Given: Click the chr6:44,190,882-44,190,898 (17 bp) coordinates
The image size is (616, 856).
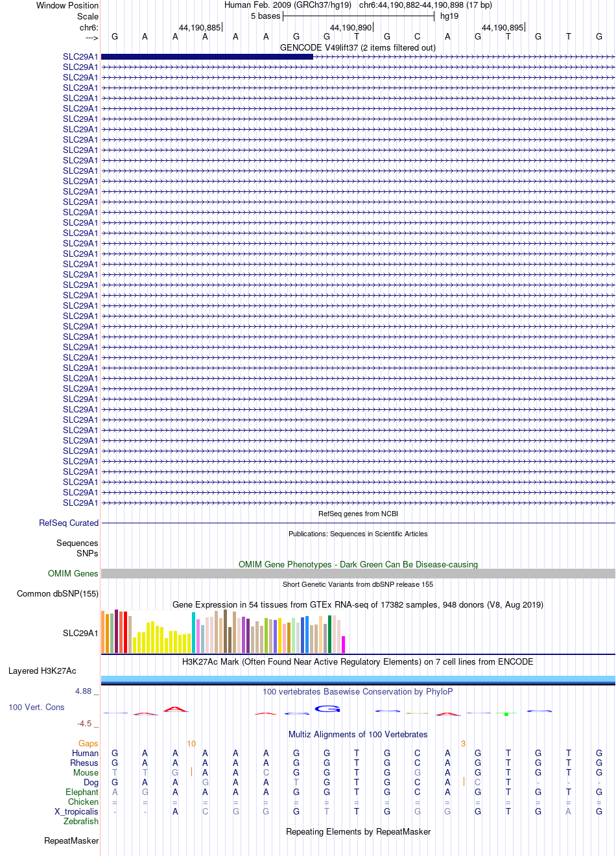Looking at the screenshot, I should [x=425, y=5].
